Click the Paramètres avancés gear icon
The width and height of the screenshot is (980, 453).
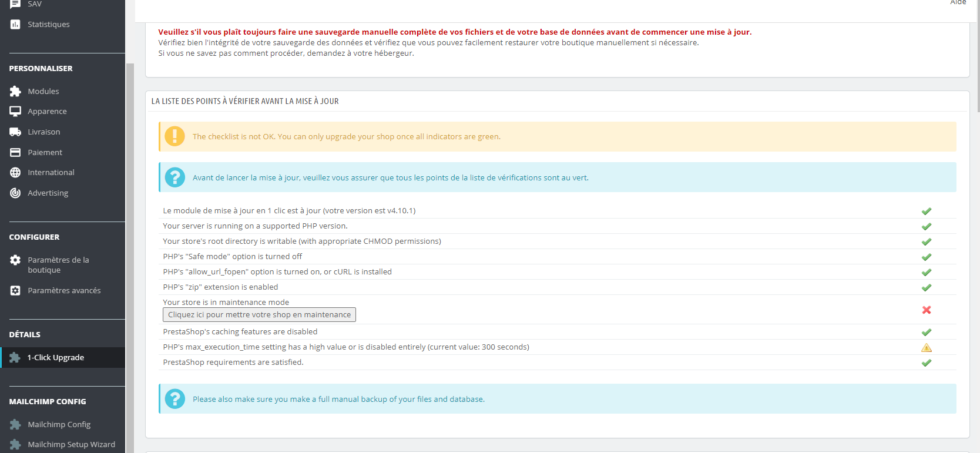[15, 290]
